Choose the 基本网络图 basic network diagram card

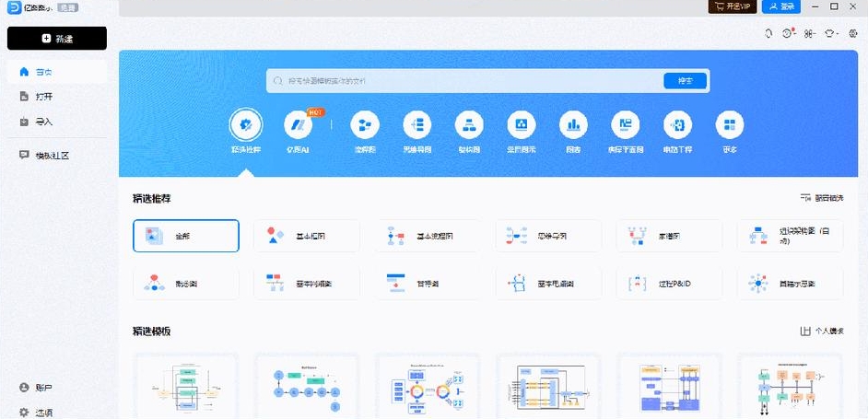(x=307, y=284)
